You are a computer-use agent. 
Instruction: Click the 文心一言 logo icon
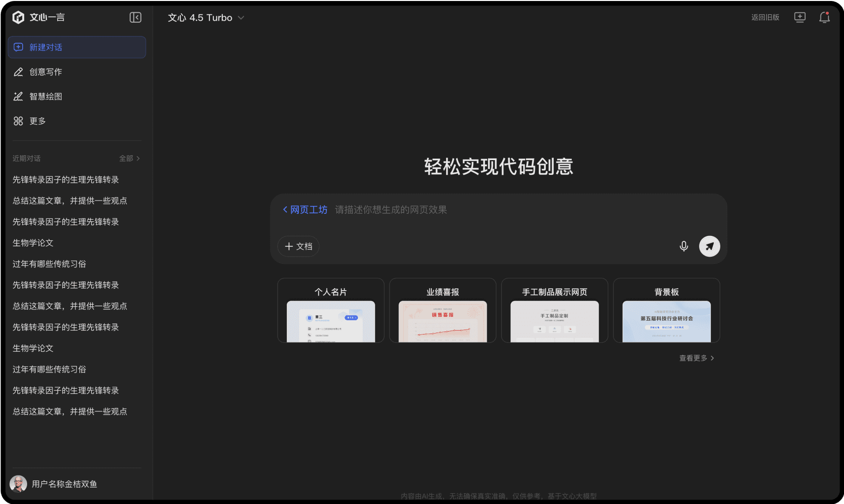(18, 18)
